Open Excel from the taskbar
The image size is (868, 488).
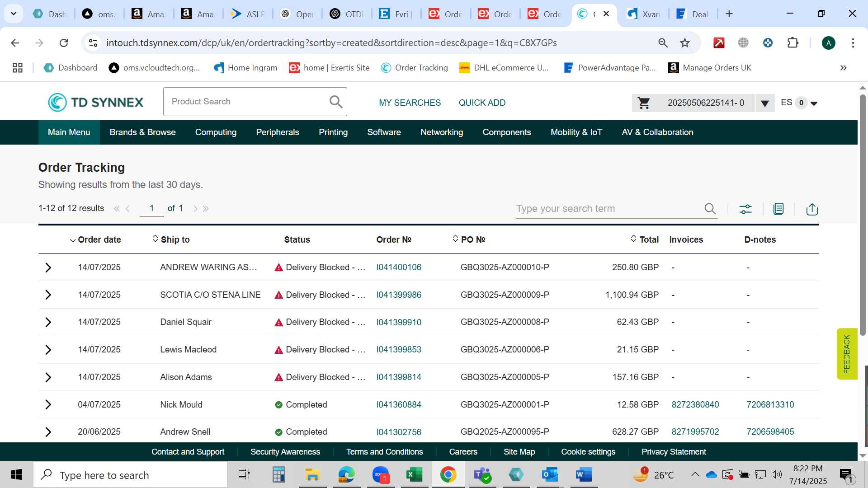pyautogui.click(x=414, y=475)
